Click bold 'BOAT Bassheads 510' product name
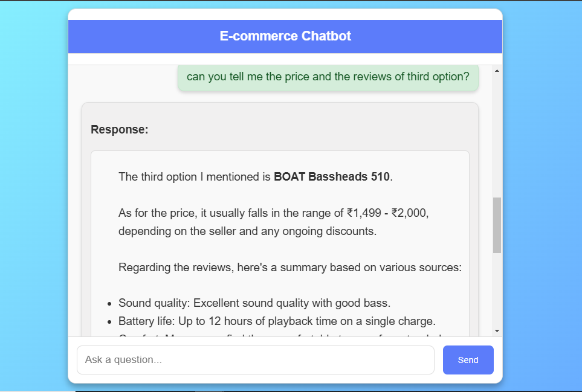The width and height of the screenshot is (582, 392). point(332,177)
